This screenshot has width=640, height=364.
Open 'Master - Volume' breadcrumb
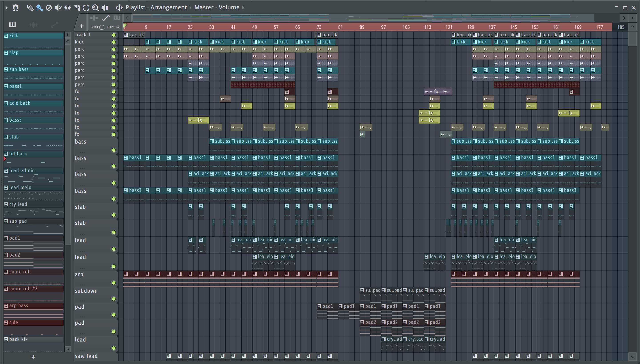click(217, 8)
